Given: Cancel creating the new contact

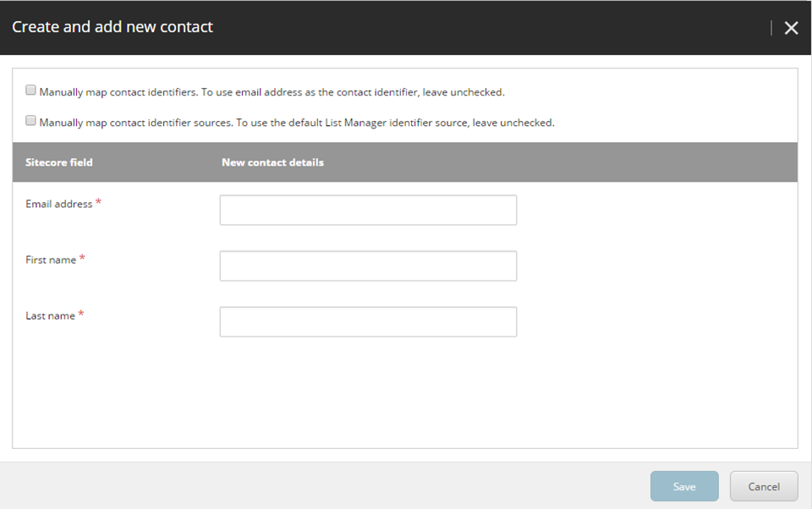Looking at the screenshot, I should coord(763,486).
